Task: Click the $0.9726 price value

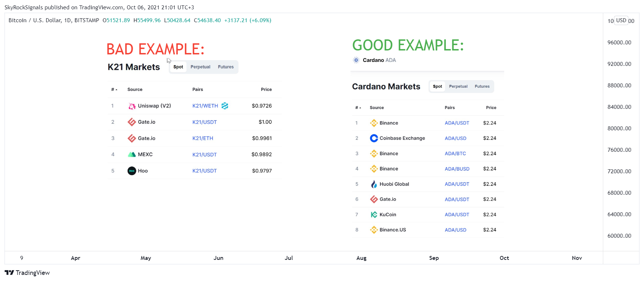Action: pyautogui.click(x=262, y=106)
